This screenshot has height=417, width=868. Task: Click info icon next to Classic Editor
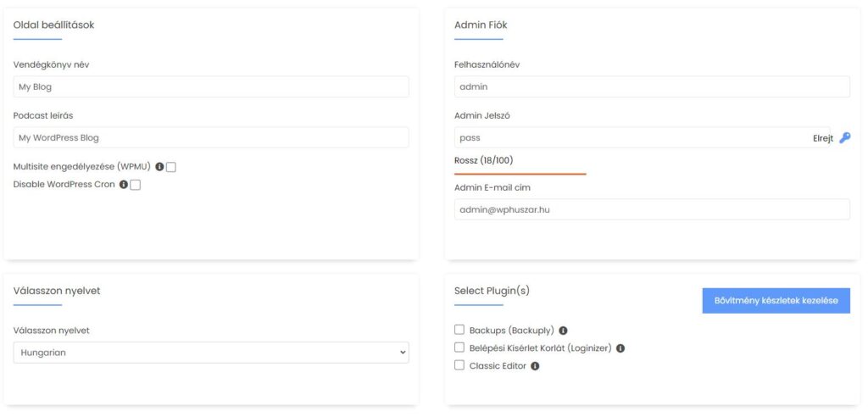coord(535,366)
